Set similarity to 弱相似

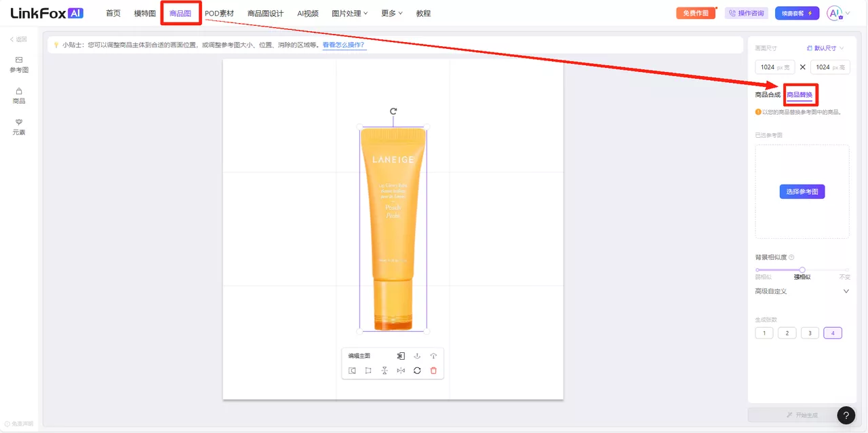pyautogui.click(x=763, y=277)
